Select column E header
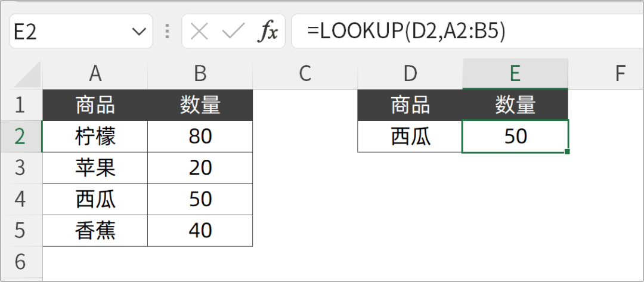 [x=515, y=74]
